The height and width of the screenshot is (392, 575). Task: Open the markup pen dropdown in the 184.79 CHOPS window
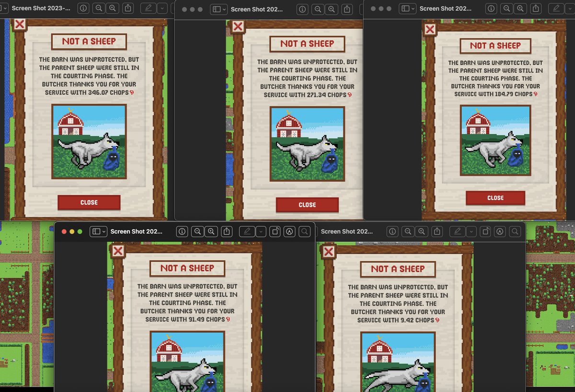(569, 9)
